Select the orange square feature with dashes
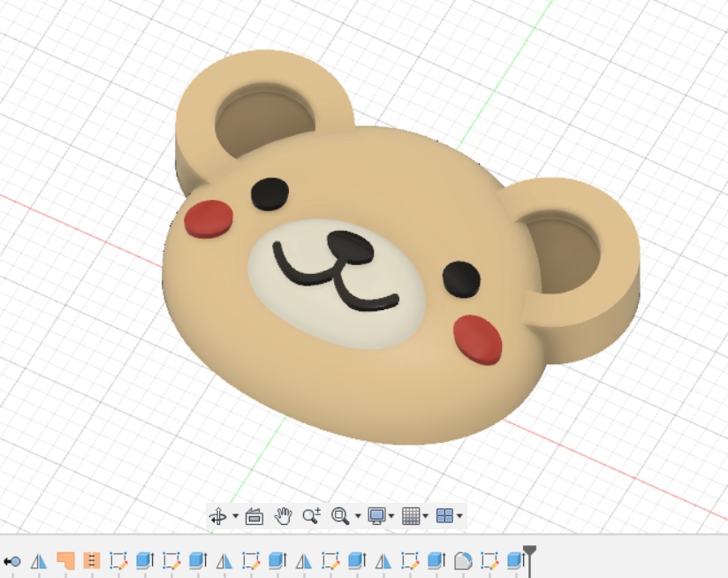 [x=92, y=561]
